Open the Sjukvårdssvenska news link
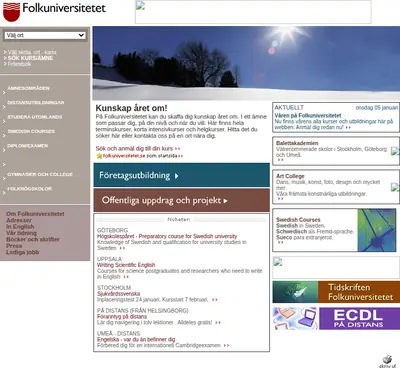 118,294
